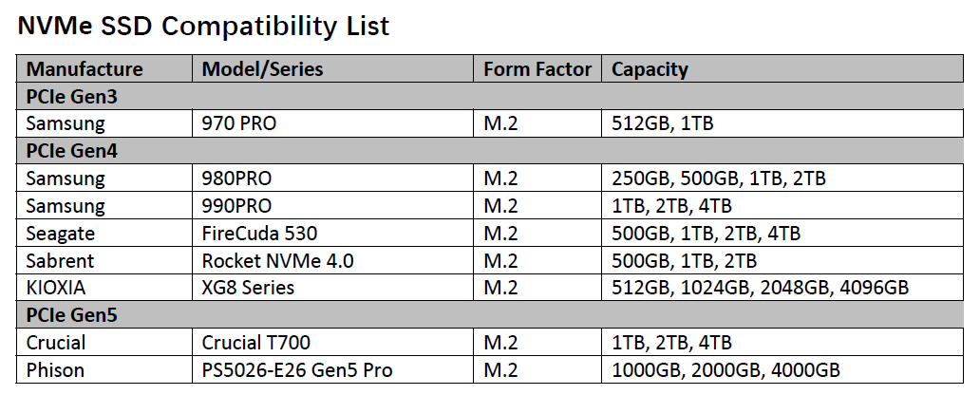
Task: Click the FireCuda 530 model cell
Action: coord(332,234)
